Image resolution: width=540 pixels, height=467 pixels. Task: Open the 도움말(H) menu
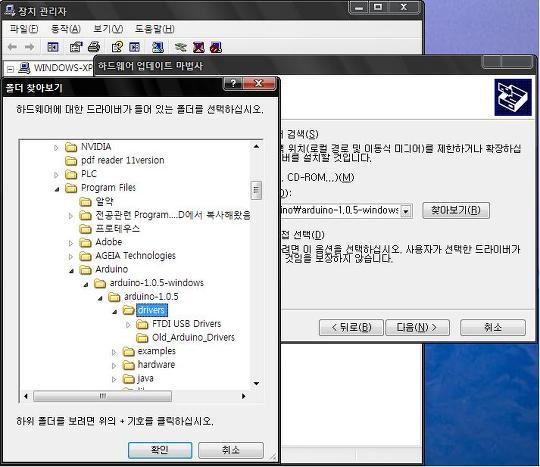[x=154, y=29]
